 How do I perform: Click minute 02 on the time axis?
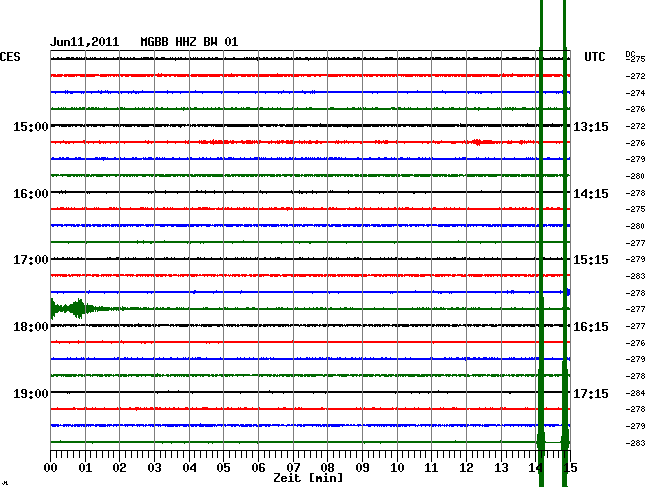(119, 468)
